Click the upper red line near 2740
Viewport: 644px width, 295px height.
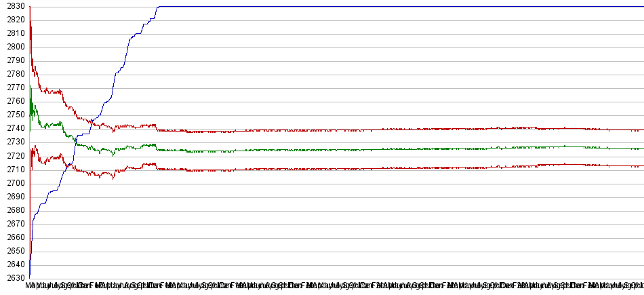point(339,130)
